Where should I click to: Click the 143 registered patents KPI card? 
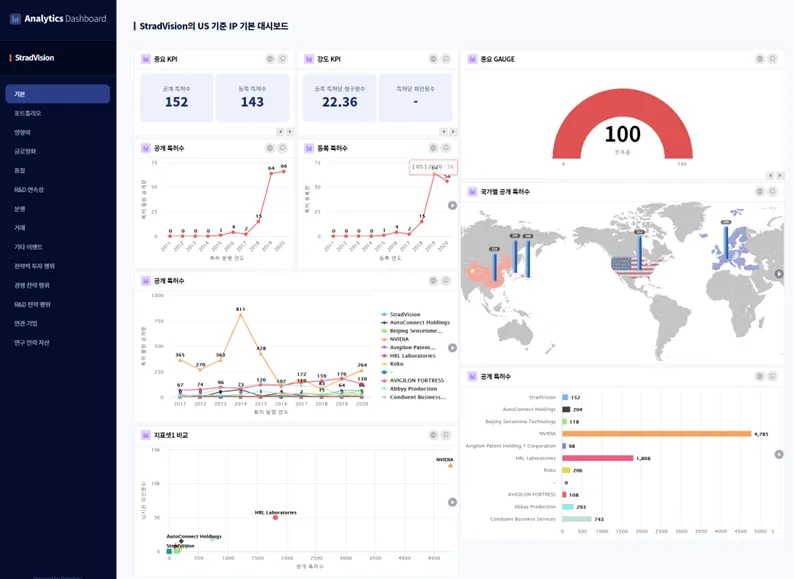[x=252, y=98]
